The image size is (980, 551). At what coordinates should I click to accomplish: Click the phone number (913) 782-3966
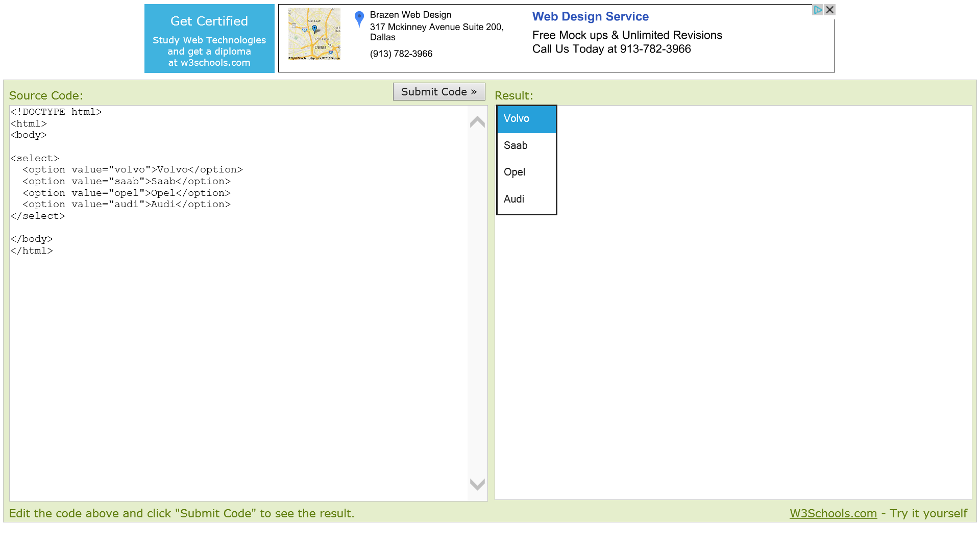point(401,54)
